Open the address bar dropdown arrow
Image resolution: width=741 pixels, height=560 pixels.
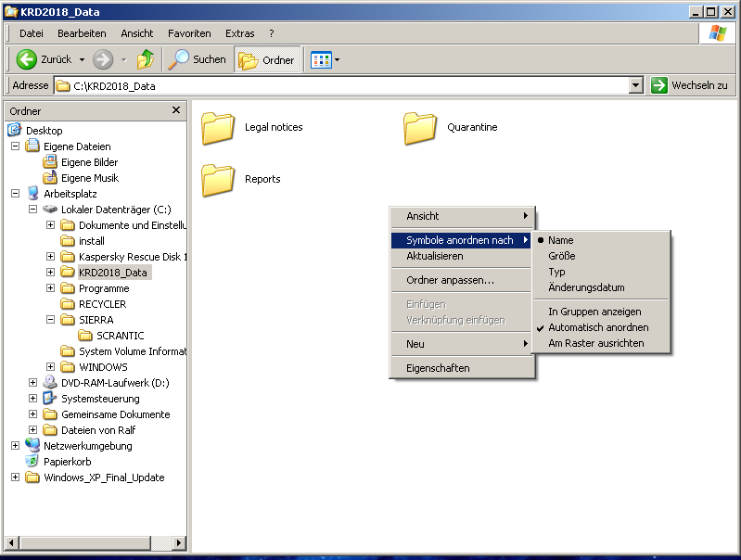point(635,85)
